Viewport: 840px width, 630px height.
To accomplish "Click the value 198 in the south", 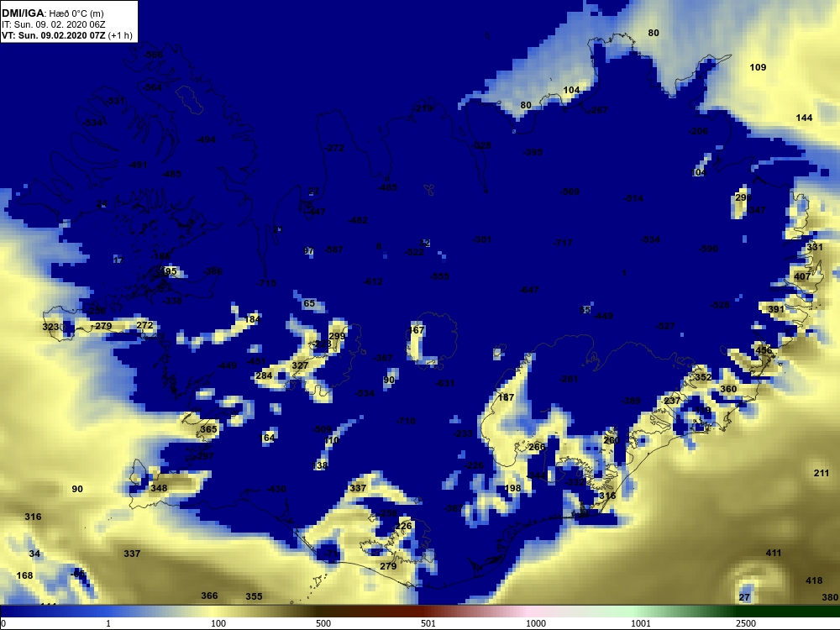I will (x=512, y=488).
